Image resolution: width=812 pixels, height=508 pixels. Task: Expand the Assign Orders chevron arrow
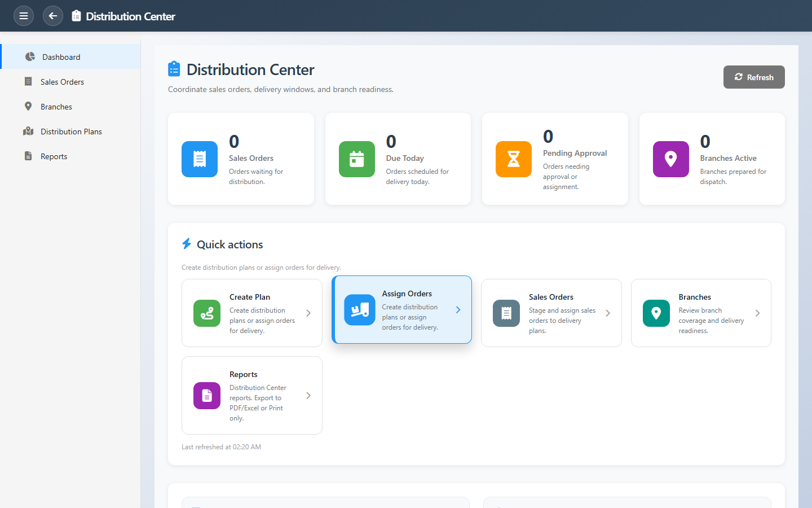pyautogui.click(x=458, y=310)
